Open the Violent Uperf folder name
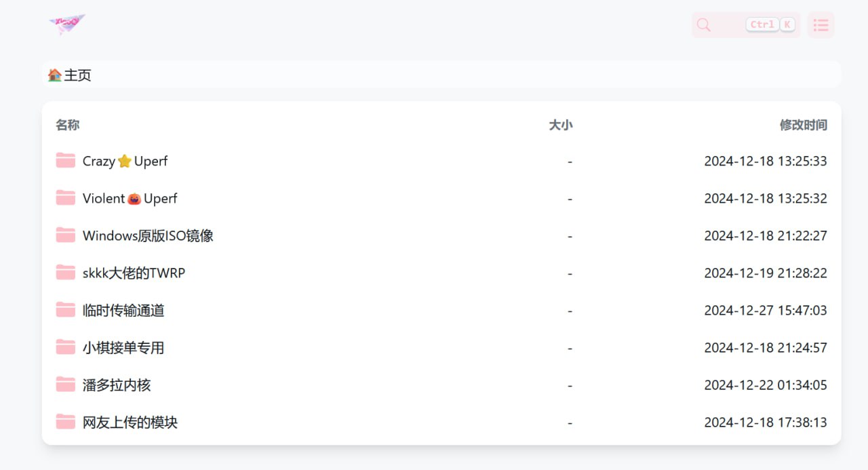Screen dimensions: 868x470 pyautogui.click(x=130, y=198)
